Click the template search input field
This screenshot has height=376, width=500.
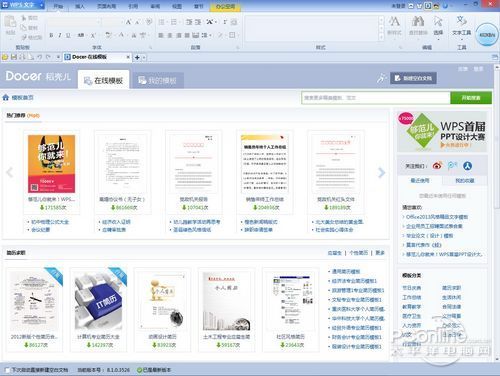[376, 98]
